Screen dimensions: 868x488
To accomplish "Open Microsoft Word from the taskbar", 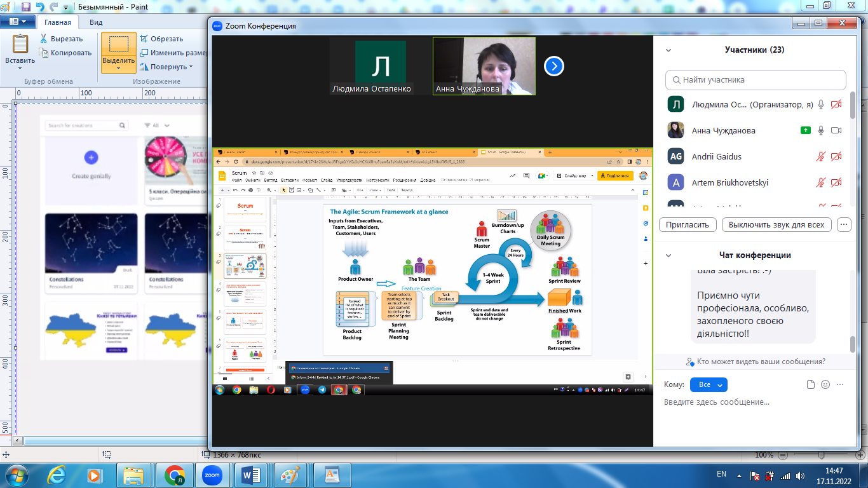I will click(x=250, y=475).
